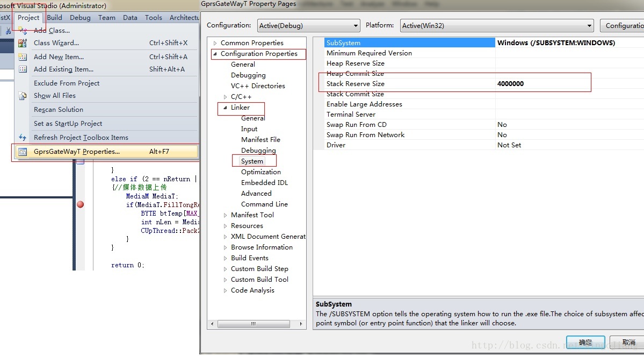Image resolution: width=644 pixels, height=356 pixels.
Task: Click the Show All Files icon
Action: coord(23,96)
